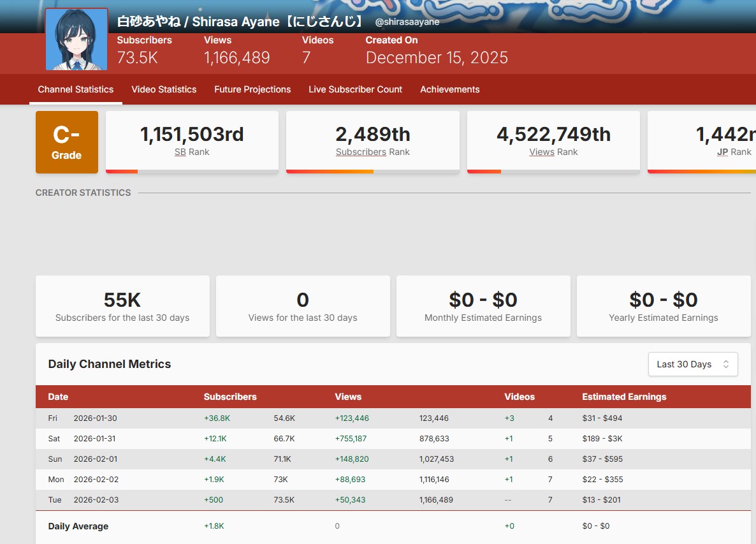Click the Shirasa Ayane channel title
The image size is (756, 544).
(x=240, y=21)
